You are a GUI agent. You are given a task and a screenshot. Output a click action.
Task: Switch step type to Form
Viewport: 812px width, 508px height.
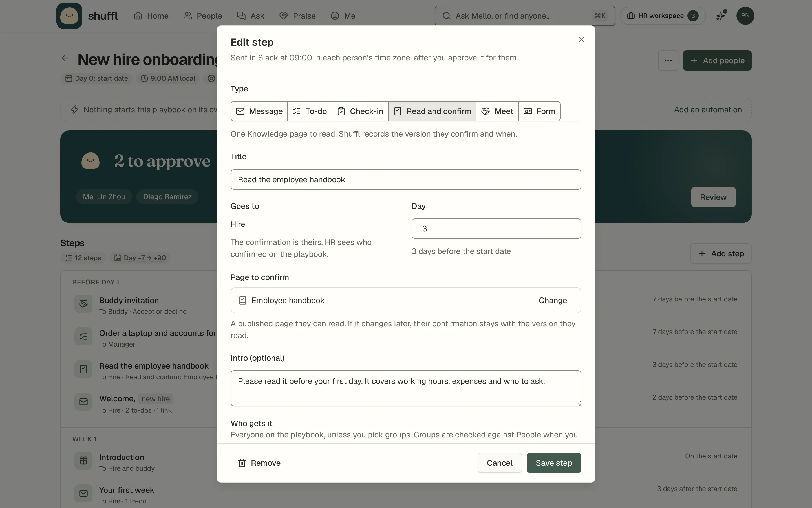click(x=539, y=111)
